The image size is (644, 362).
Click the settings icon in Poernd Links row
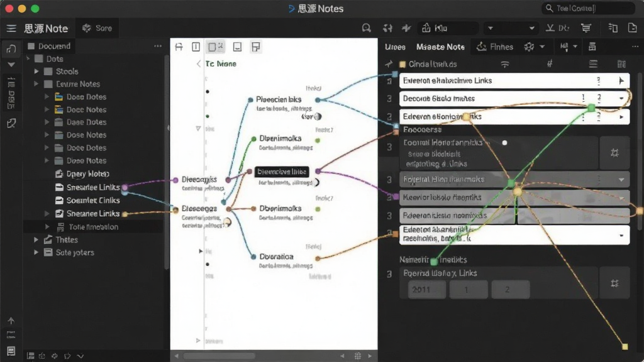(x=614, y=283)
